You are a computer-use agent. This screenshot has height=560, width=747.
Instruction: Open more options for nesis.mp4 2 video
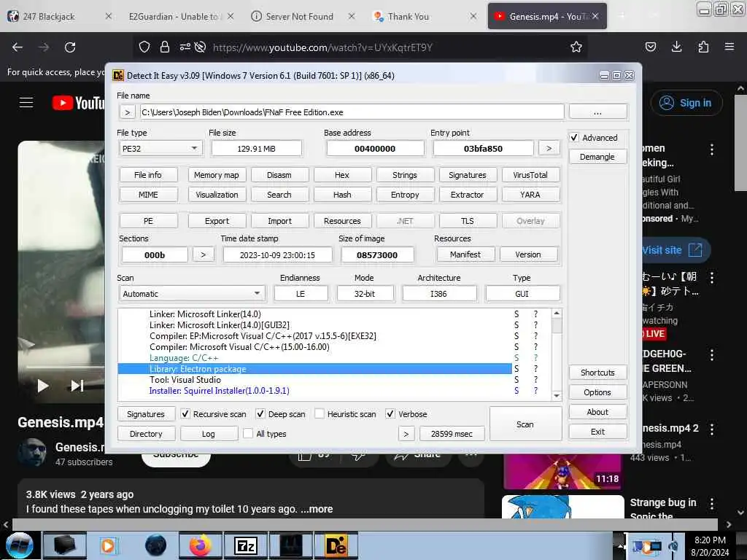pos(712,429)
